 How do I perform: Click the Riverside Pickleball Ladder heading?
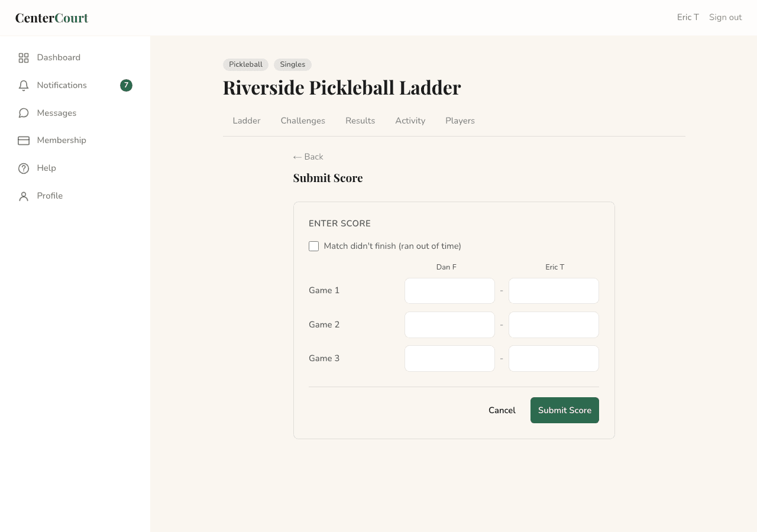(342, 87)
